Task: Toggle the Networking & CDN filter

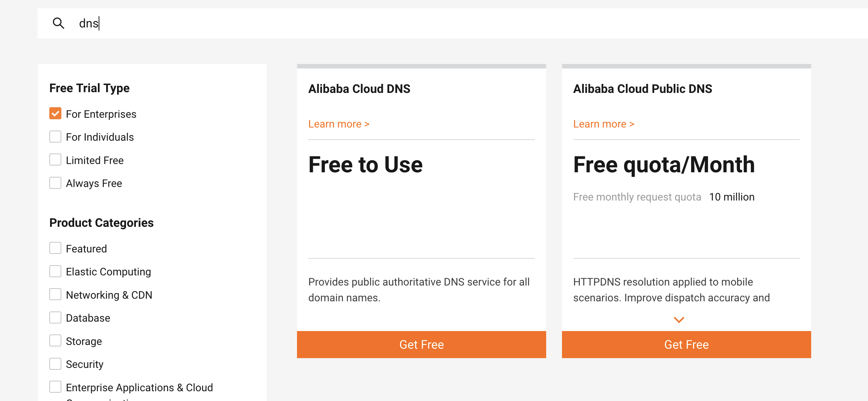Action: point(55,295)
